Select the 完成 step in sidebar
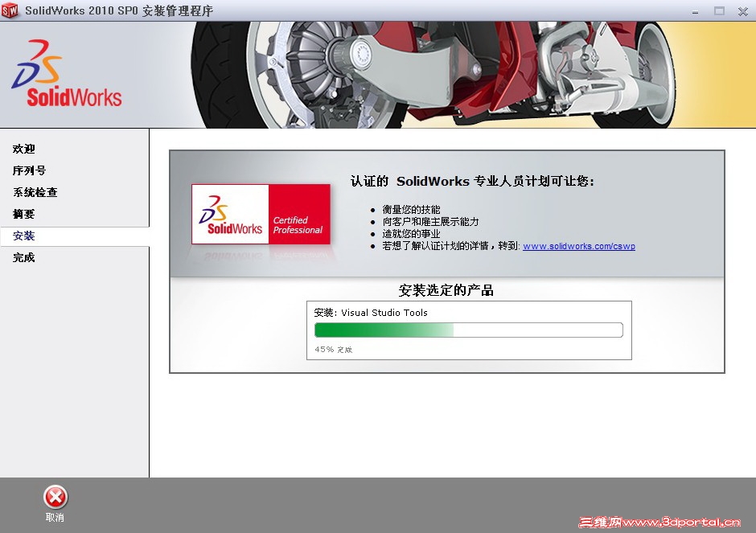Screen dimensions: 756x533 [23, 257]
